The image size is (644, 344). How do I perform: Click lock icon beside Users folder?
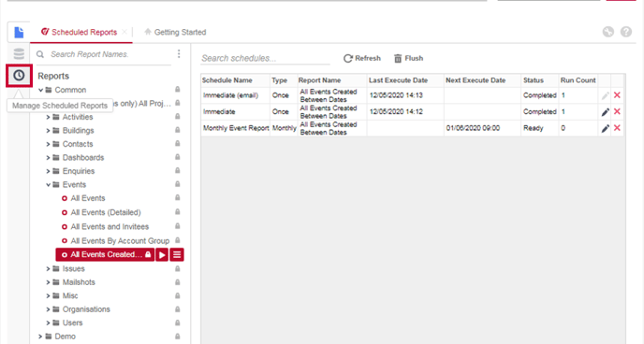(178, 322)
